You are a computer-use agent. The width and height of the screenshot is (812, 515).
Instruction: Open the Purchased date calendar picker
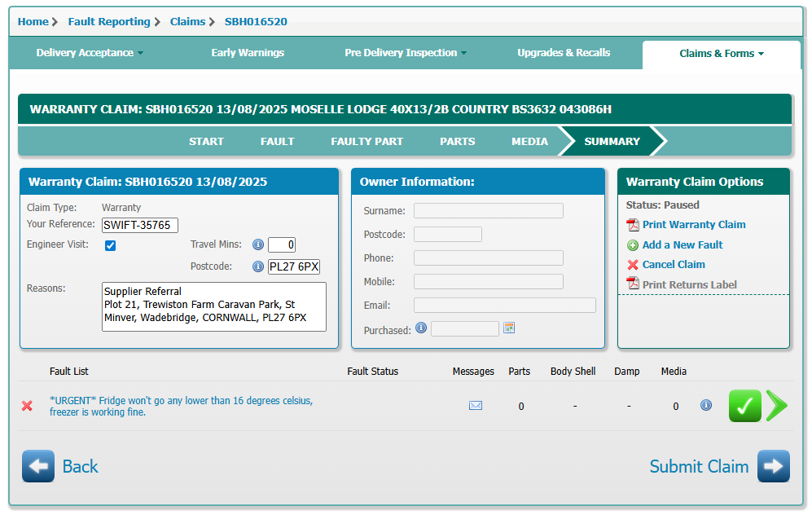click(x=509, y=328)
